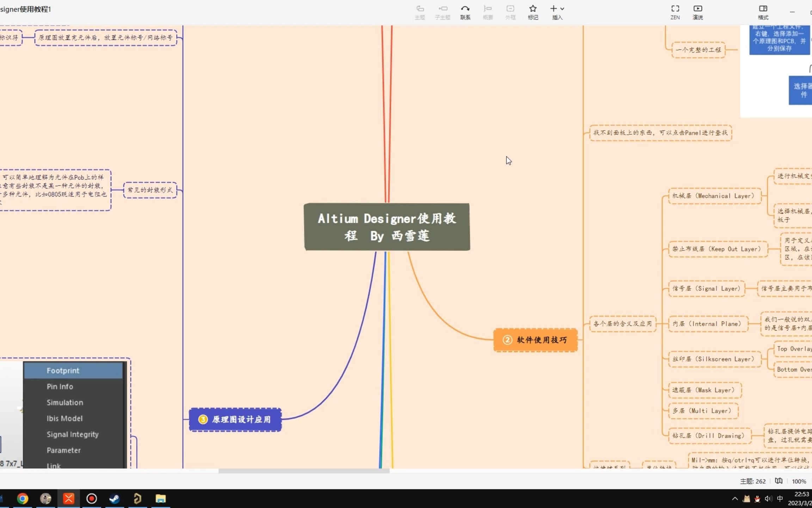Click the XMind taskbar icon
The image size is (812, 508).
(69, 498)
